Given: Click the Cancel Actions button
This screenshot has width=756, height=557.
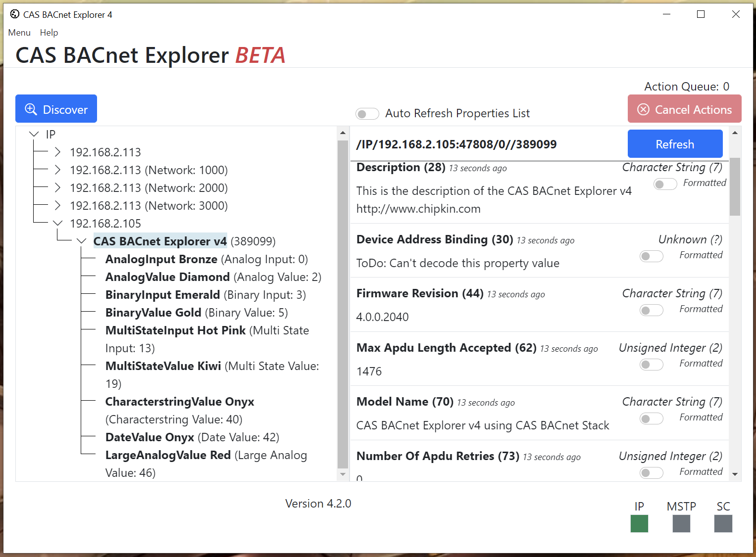Looking at the screenshot, I should click(x=685, y=108).
